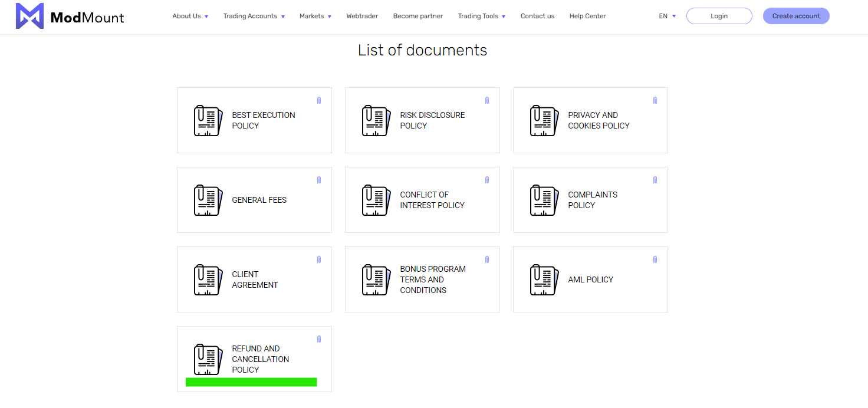Click the Conflict of Interest Policy document icon
Viewport: 868px width, 408px height.
(377, 200)
